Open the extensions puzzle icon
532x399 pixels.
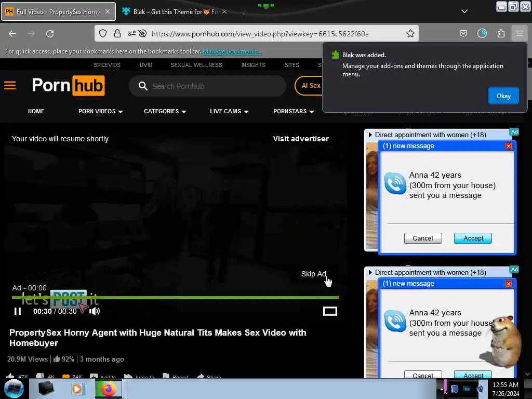(501, 33)
